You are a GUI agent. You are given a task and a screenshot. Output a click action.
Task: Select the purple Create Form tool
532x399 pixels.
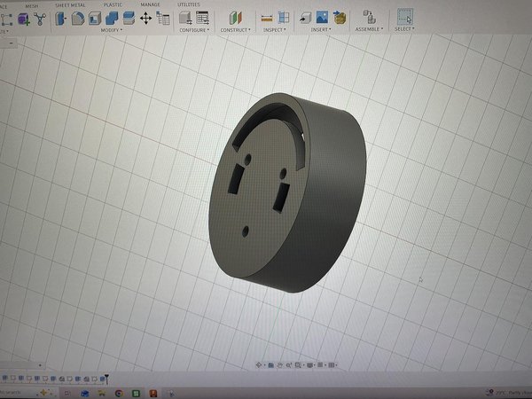24,19
